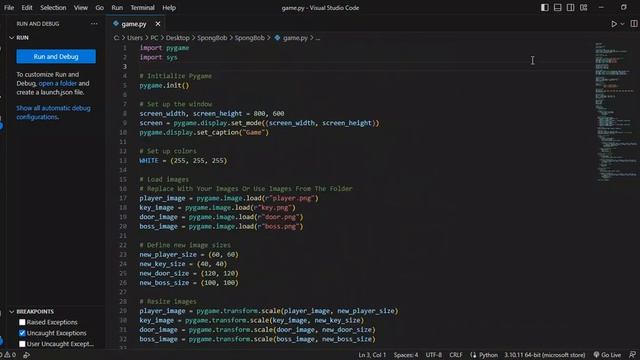Click '# Set up the window' comment
This screenshot has width=640, height=360.
176,104
